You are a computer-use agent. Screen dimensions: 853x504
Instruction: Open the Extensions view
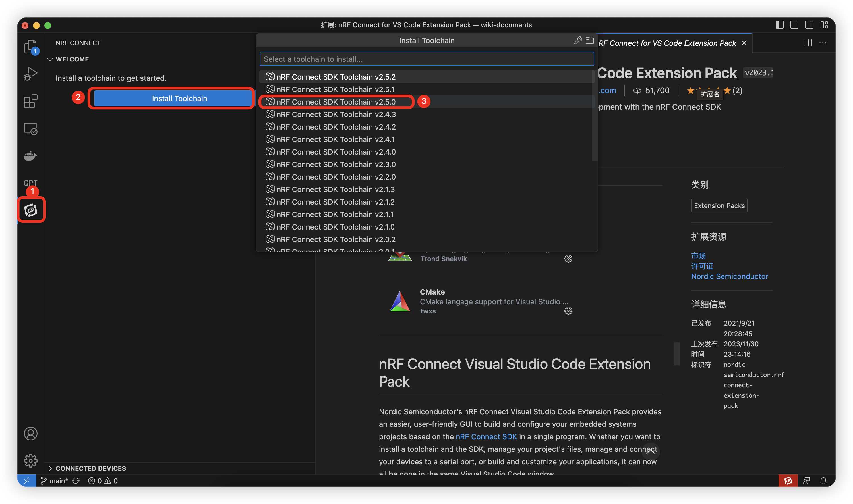(30, 101)
